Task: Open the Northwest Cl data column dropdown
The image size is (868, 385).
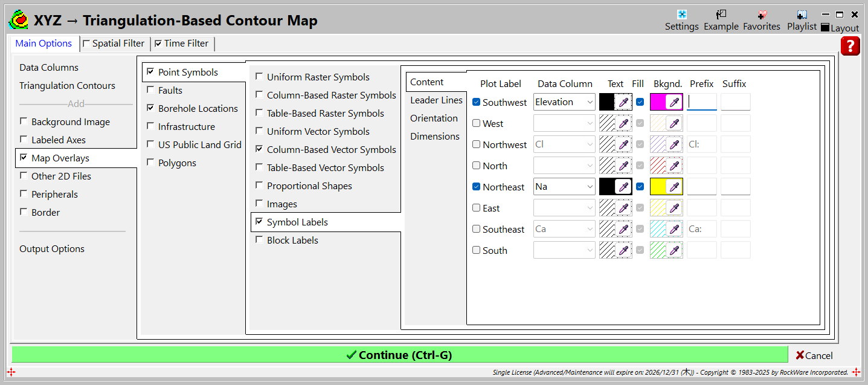Action: pyautogui.click(x=564, y=144)
